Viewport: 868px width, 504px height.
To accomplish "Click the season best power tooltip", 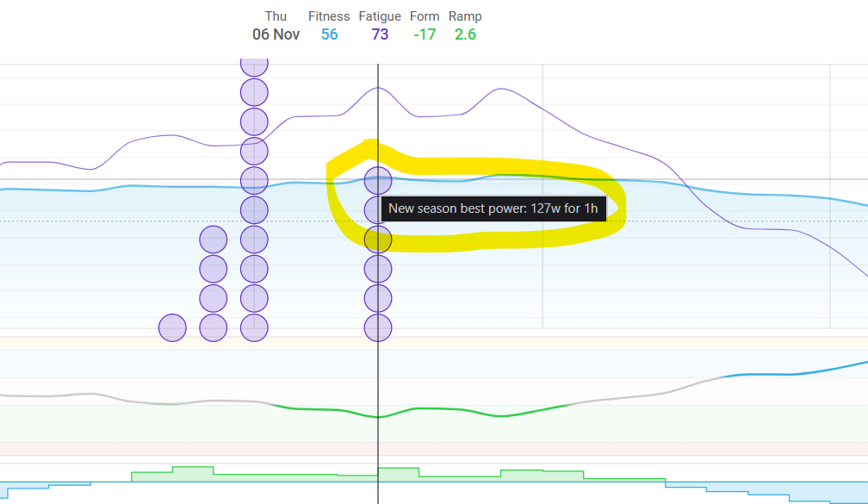I will click(494, 208).
